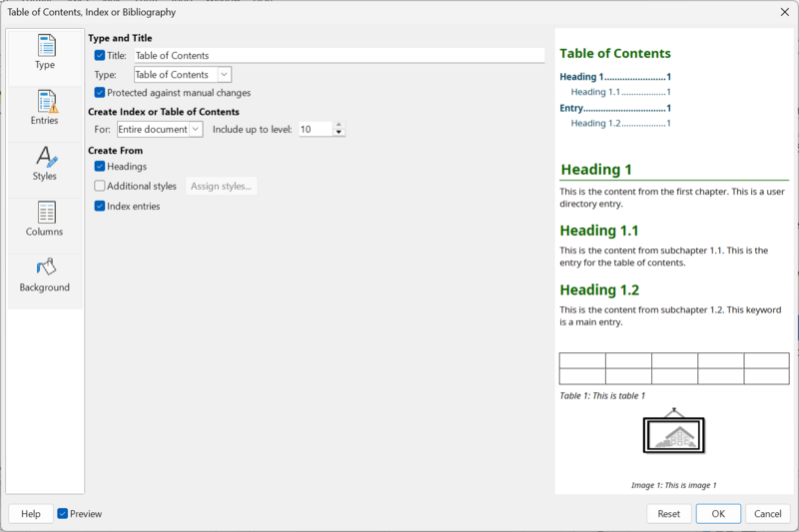Increase the Include up to level value
Screen dimensions: 799x532
pyautogui.click(x=339, y=125)
